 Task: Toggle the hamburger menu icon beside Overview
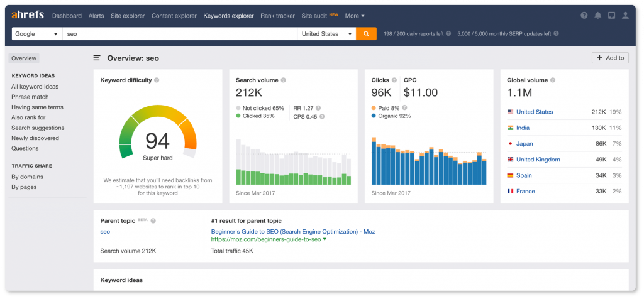[97, 58]
